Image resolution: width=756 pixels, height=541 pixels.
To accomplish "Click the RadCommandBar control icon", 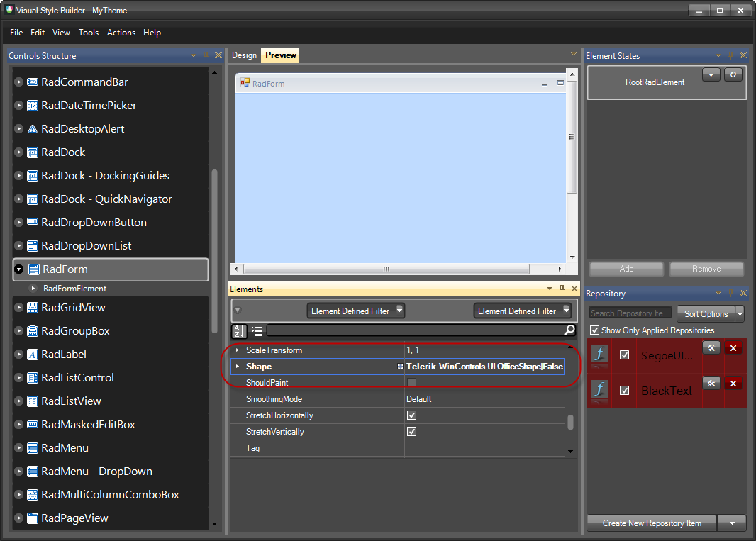I will [x=33, y=82].
